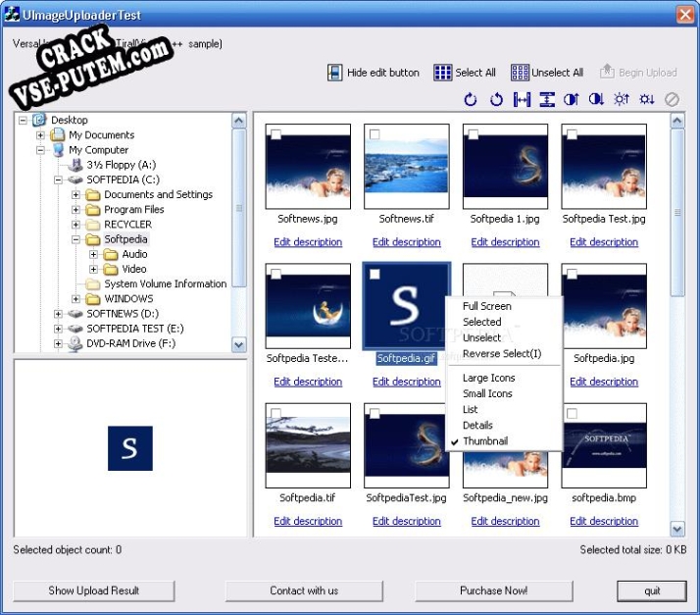Expand the Video folder node
This screenshot has width=700, height=615.
[93, 270]
